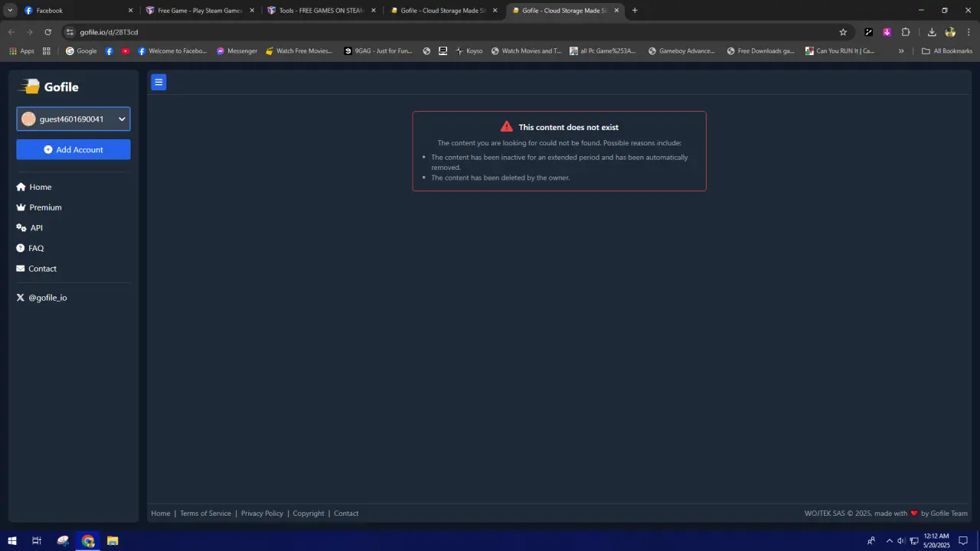The height and width of the screenshot is (551, 980).
Task: Open Contact in the sidebar
Action: click(x=37, y=269)
